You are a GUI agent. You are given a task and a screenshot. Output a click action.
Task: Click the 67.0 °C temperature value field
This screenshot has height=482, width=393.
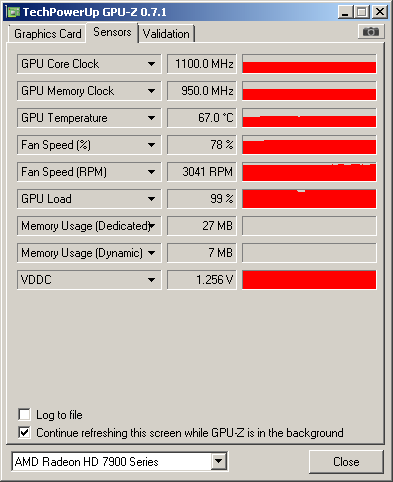click(202, 118)
